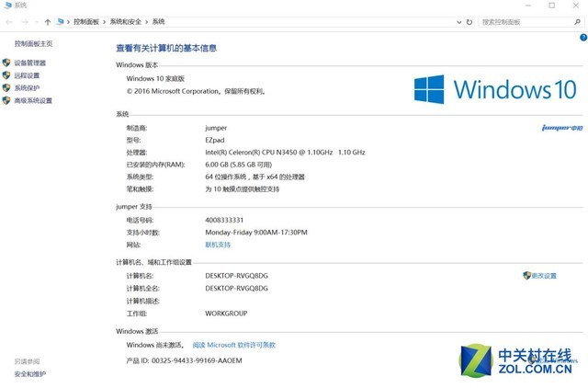The width and height of the screenshot is (588, 388).
Task: Open 设备管理器 link
Action: tap(30, 63)
